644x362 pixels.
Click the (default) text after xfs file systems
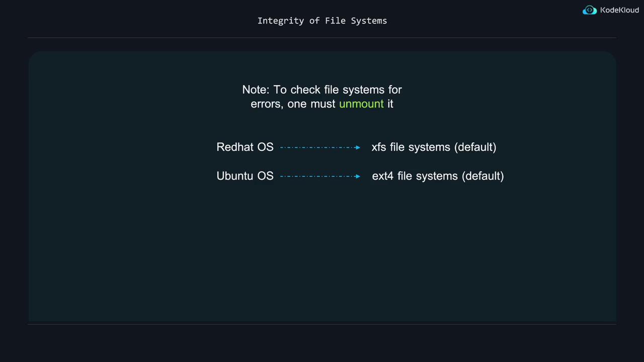tap(475, 147)
